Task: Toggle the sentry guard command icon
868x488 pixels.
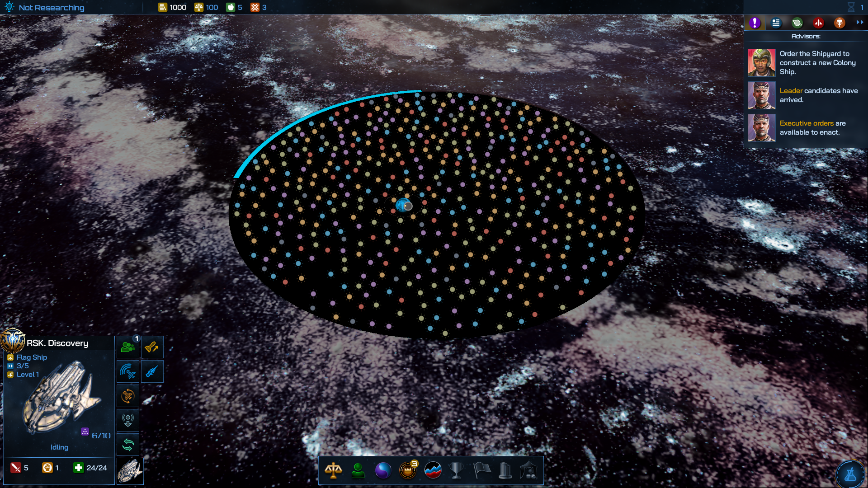Action: (x=128, y=420)
